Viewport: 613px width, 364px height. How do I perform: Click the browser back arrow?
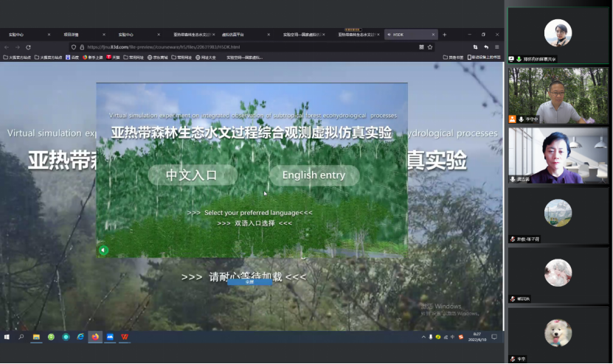(x=7, y=46)
